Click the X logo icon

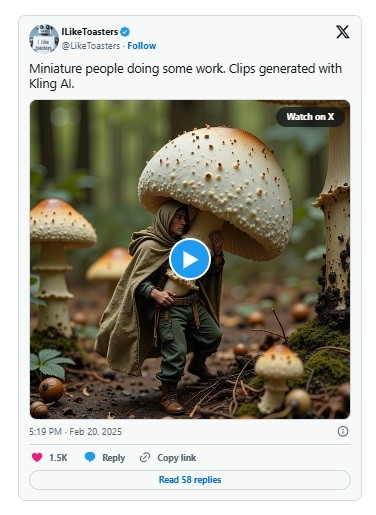342,32
